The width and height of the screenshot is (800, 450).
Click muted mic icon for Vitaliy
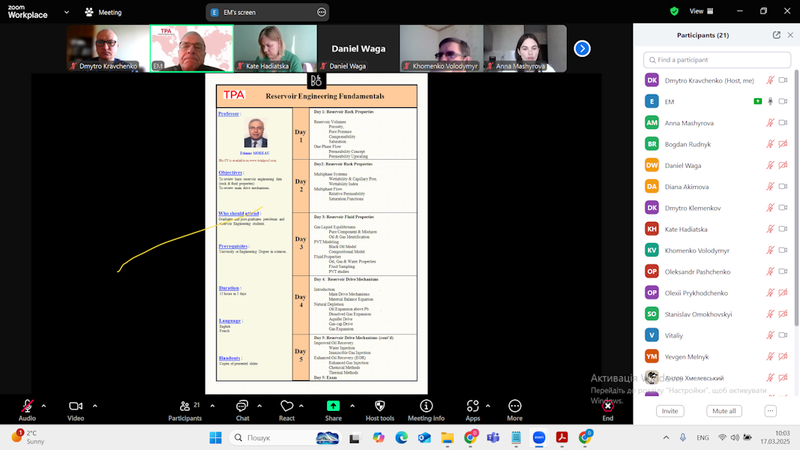pyautogui.click(x=770, y=335)
